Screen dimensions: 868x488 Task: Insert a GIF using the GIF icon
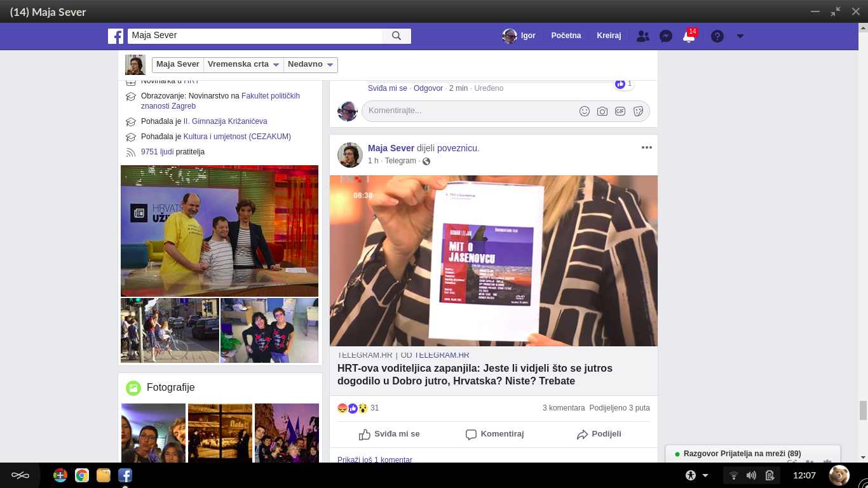tap(620, 111)
